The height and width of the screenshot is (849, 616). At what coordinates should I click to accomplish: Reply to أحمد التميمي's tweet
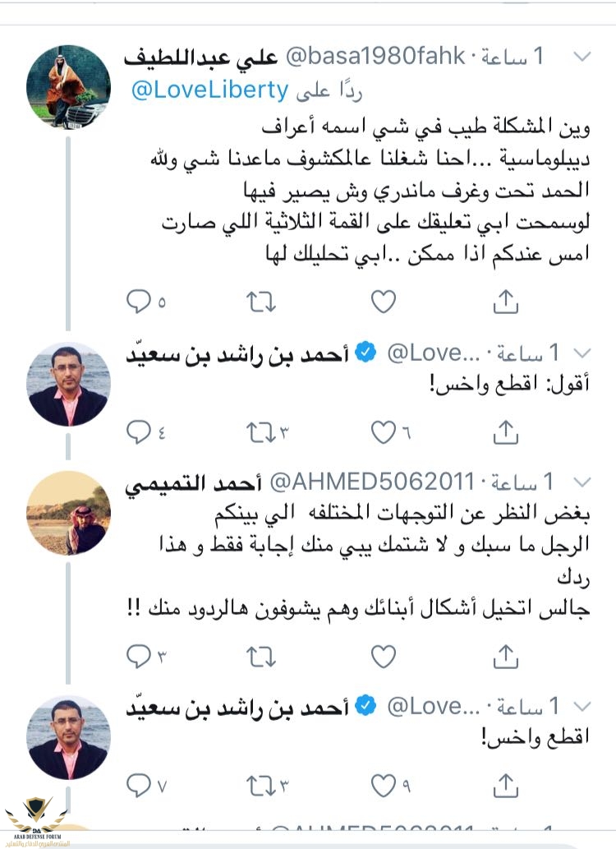pyautogui.click(x=138, y=656)
